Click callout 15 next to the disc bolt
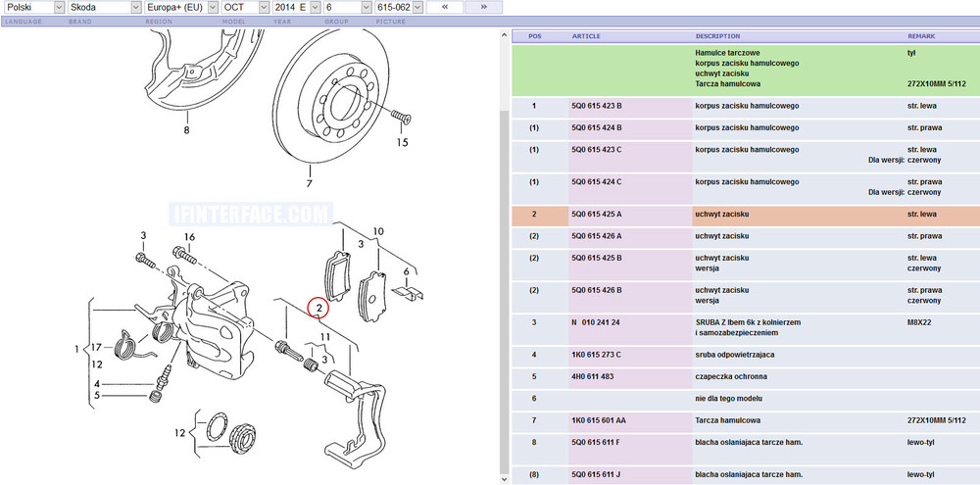 click(x=402, y=142)
